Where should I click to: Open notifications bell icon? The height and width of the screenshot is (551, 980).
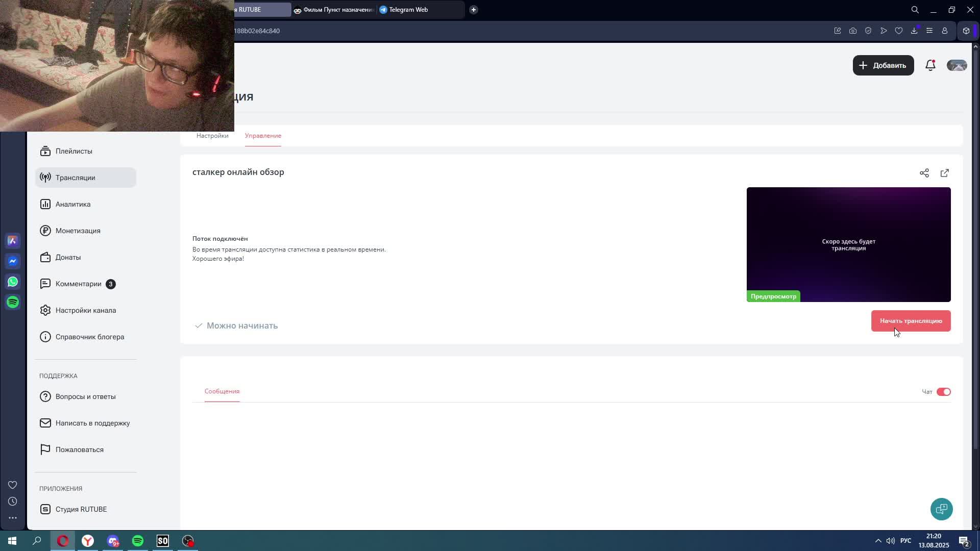tap(930, 65)
